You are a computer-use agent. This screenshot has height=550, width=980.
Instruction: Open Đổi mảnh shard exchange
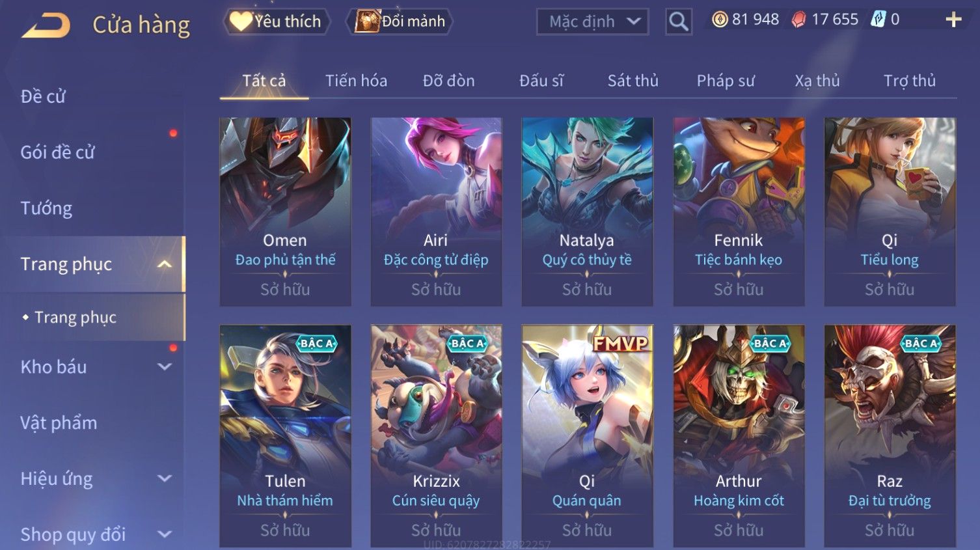(400, 21)
